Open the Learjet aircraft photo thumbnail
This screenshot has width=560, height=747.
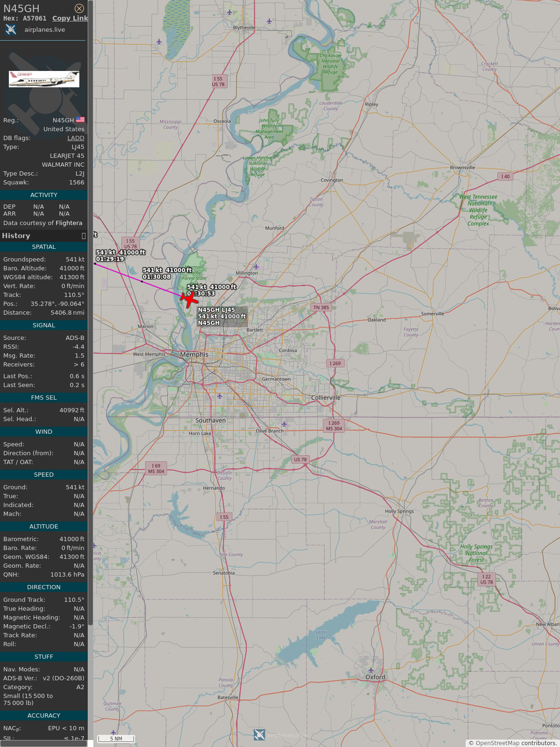[x=44, y=79]
